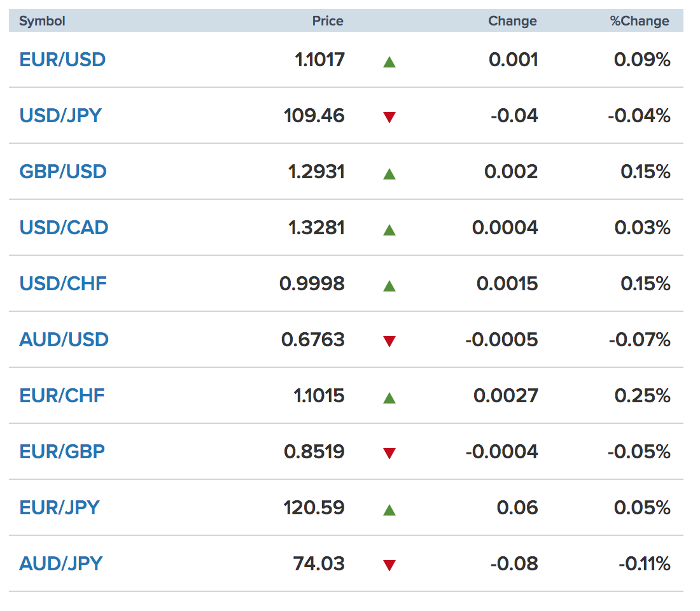Click green up arrow for USD/CAD
Image resolution: width=700 pixels, height=611 pixels.
point(389,230)
